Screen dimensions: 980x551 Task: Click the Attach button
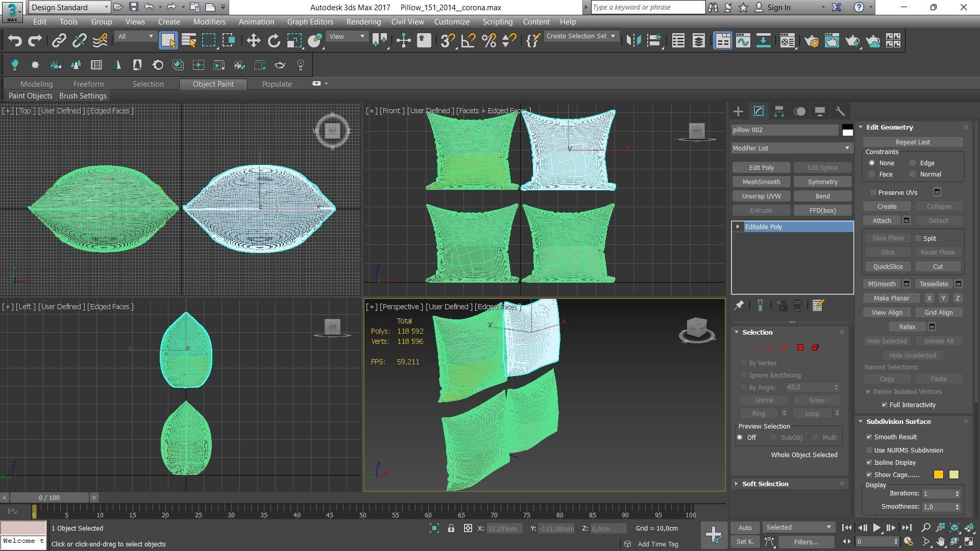881,220
